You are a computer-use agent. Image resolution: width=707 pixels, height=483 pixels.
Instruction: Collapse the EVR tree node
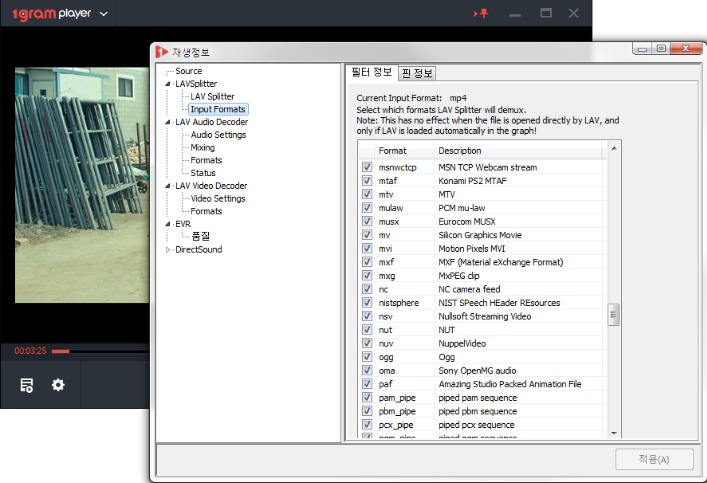coord(168,224)
